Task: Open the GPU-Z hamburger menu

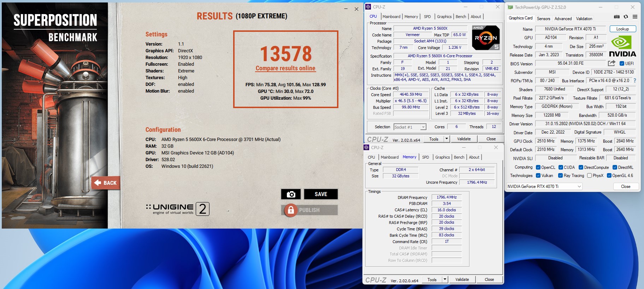Action: coord(635,17)
